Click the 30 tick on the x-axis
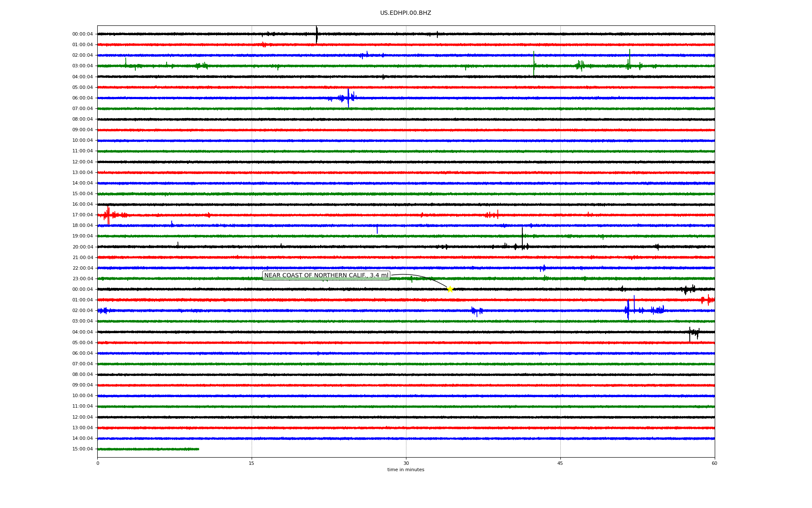 click(x=406, y=463)
